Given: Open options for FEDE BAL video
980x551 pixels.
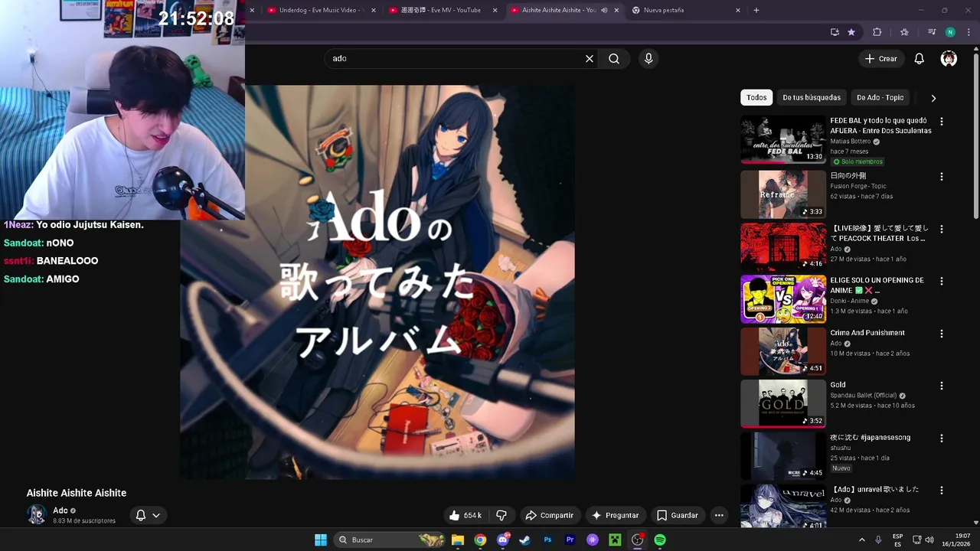Looking at the screenshot, I should [x=942, y=122].
